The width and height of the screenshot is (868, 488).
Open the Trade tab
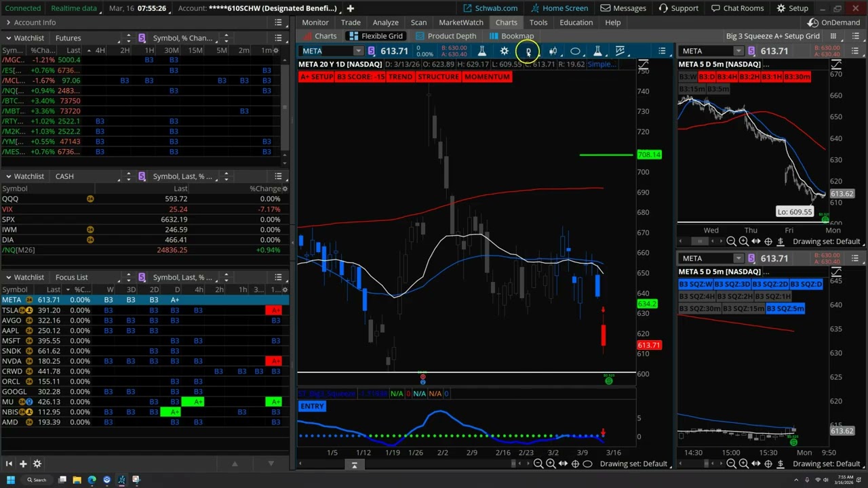pos(351,22)
